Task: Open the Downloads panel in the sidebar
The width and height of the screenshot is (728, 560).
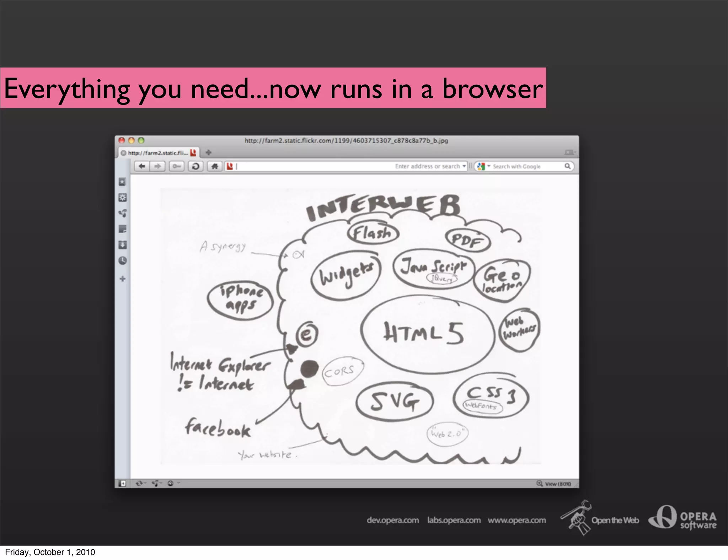Action: (x=122, y=245)
